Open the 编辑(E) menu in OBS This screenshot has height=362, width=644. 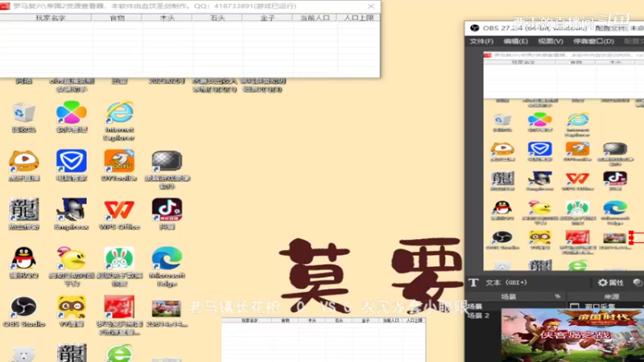pyautogui.click(x=515, y=42)
